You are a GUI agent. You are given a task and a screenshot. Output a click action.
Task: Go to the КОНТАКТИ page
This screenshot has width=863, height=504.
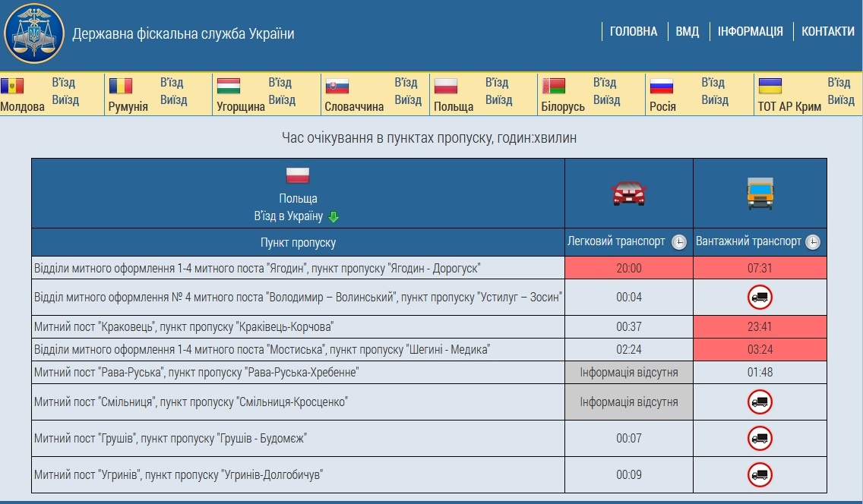coord(827,31)
